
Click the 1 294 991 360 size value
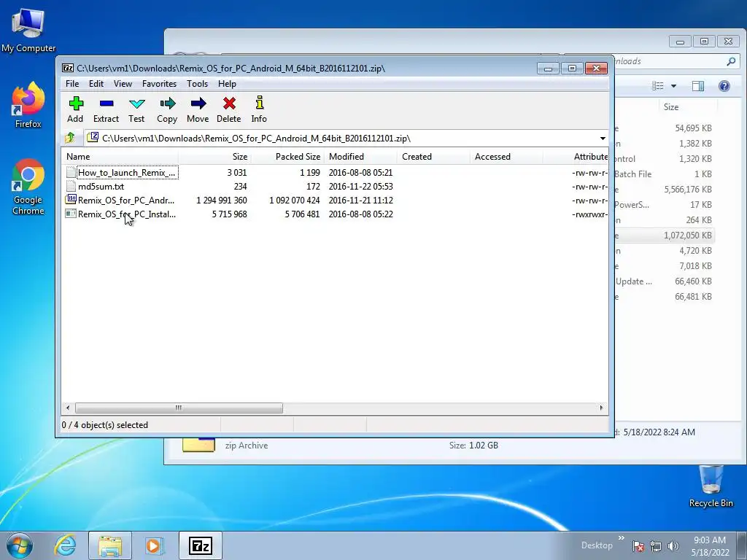pyautogui.click(x=222, y=200)
